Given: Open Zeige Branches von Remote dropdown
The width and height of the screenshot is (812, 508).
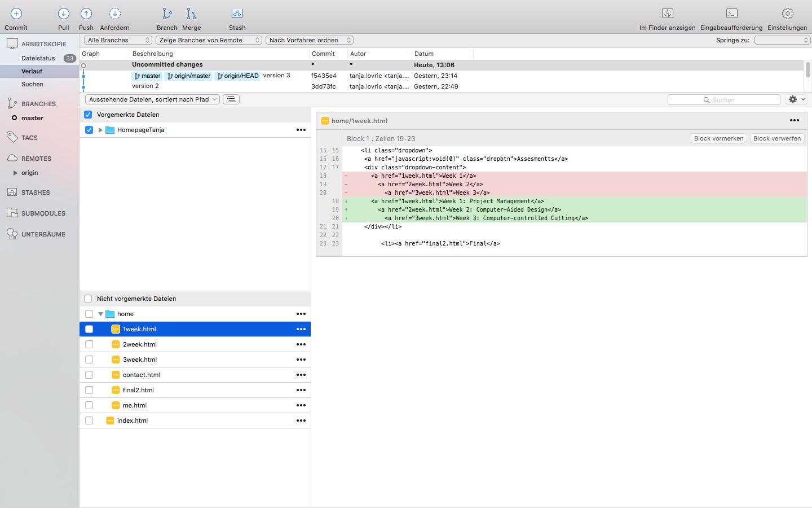Looking at the screenshot, I should [x=209, y=40].
